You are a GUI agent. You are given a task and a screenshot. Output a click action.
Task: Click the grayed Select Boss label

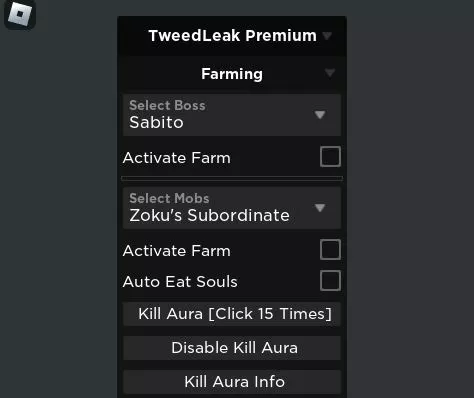(167, 105)
